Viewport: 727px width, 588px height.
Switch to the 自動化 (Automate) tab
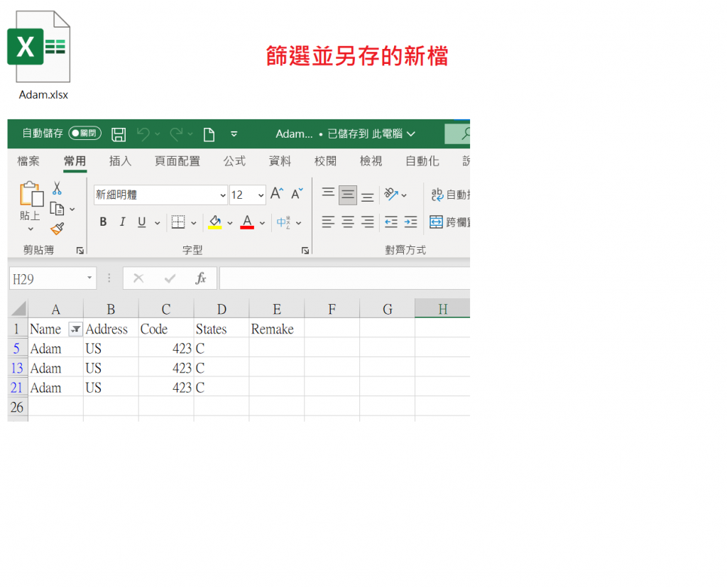422,161
